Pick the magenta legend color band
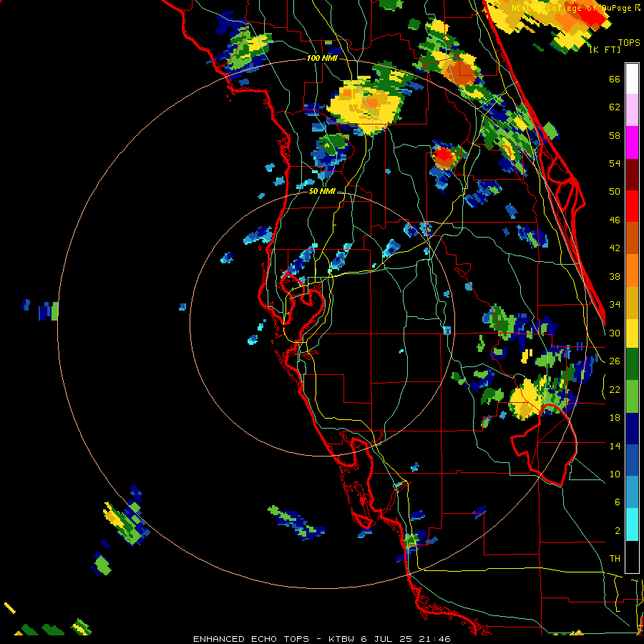The height and width of the screenshot is (644, 644). tap(632, 142)
